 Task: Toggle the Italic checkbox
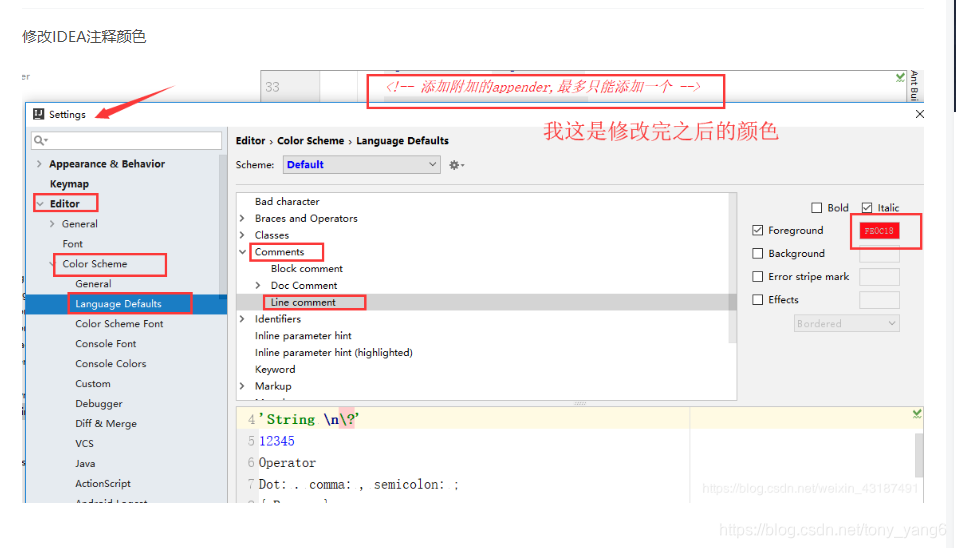pos(867,208)
